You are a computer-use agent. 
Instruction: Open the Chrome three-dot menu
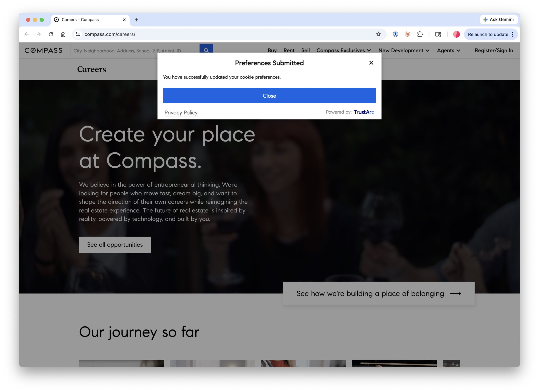point(513,34)
